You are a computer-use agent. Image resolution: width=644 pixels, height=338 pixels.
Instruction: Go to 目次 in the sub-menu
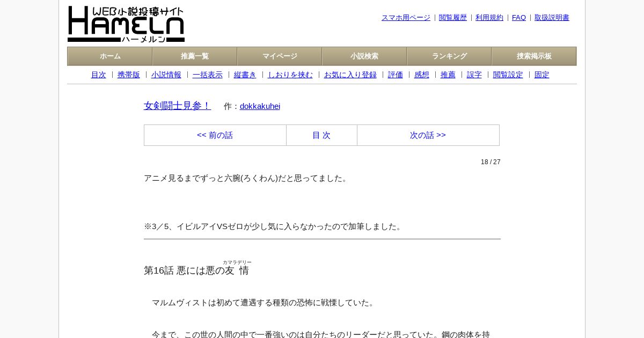[99, 75]
